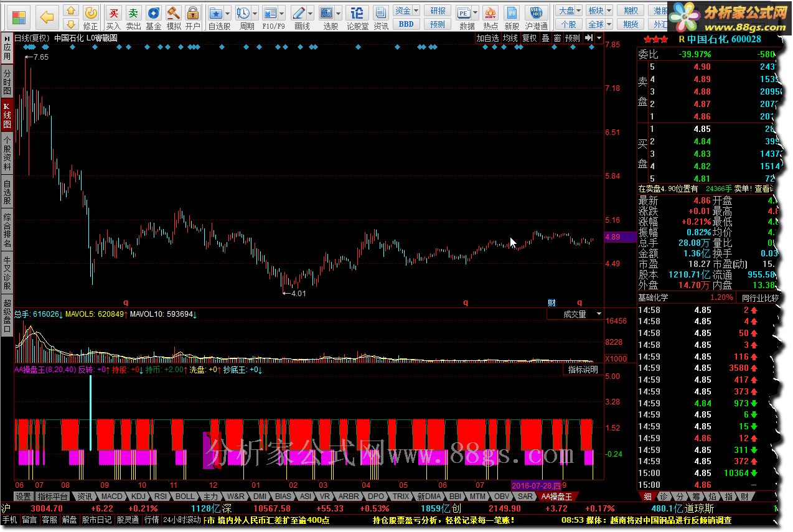Open the 基金 funds icon
Viewport: 793px width, 532px height.
153,17
